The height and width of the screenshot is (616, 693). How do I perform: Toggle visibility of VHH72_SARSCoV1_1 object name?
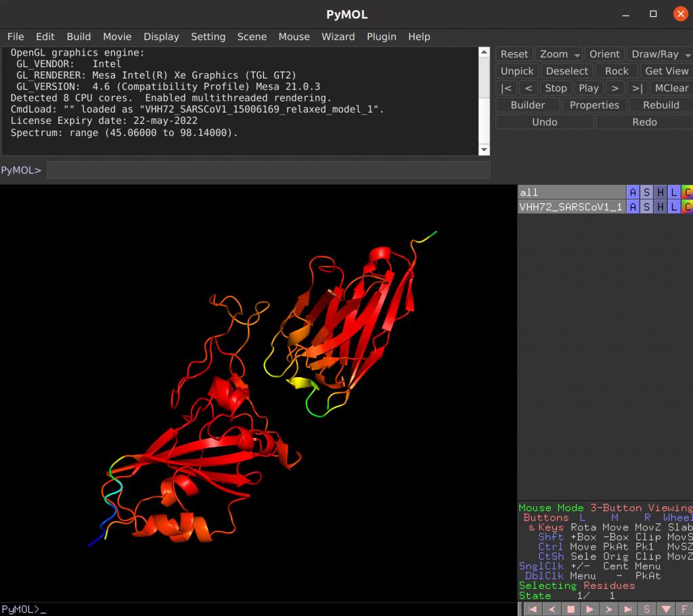(571, 207)
